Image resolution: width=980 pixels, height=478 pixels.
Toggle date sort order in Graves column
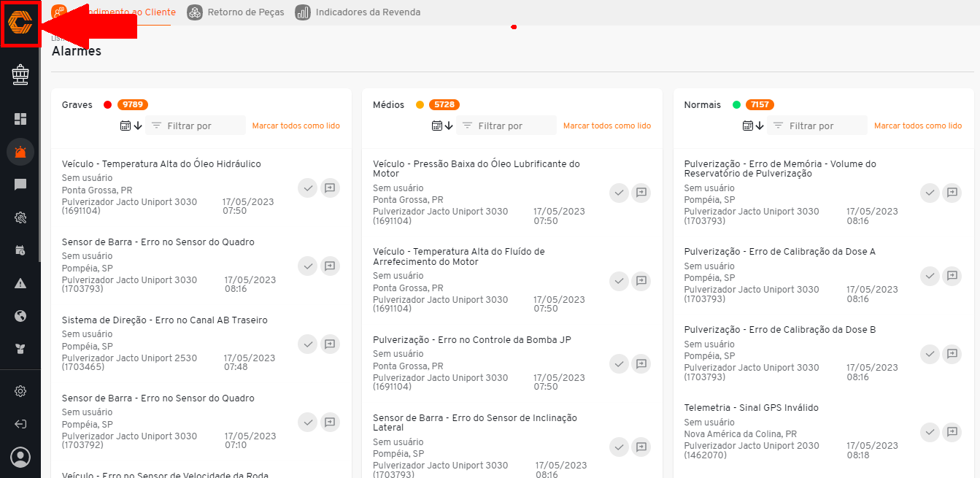point(131,126)
